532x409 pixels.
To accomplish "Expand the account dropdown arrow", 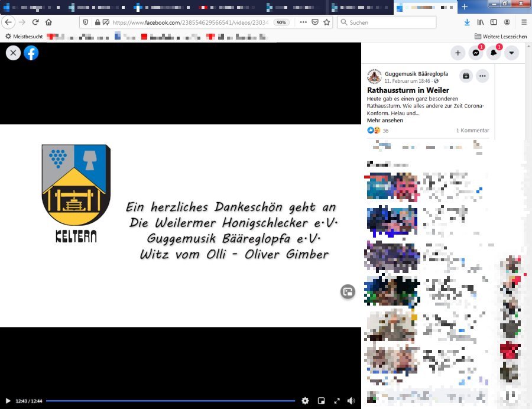I will (511, 53).
